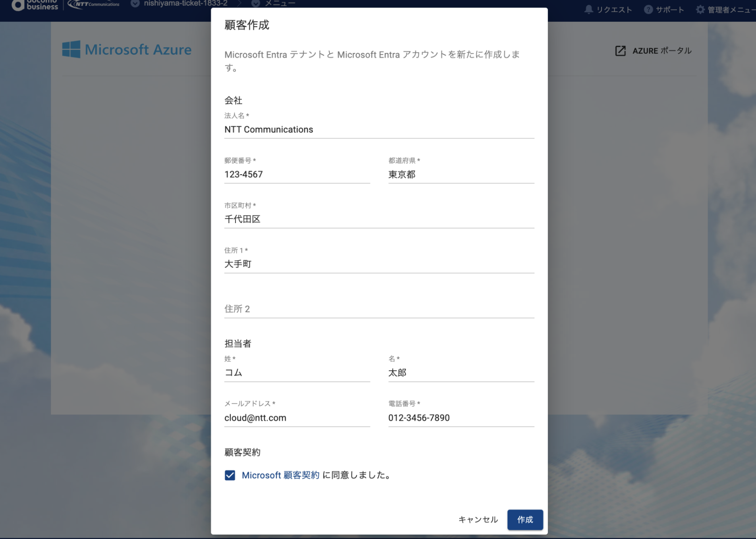Click the NTT Communications logo
The height and width of the screenshot is (539, 756).
point(94,4)
